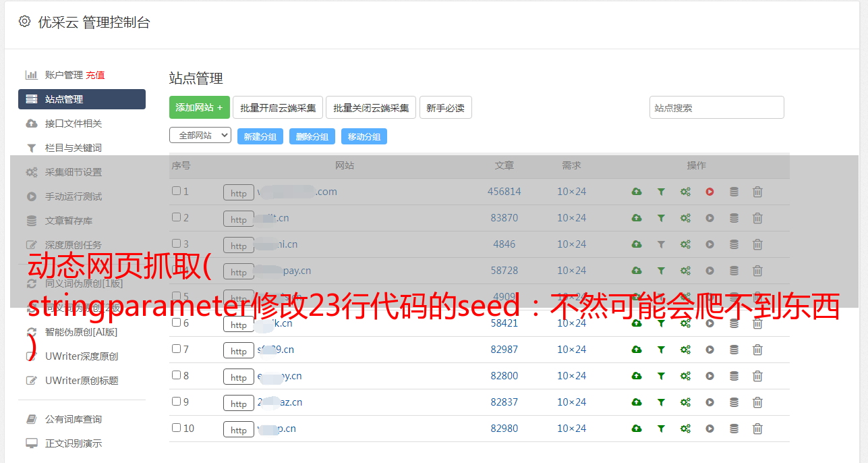This screenshot has width=868, height=463.
Task: Click cloud upload icon in row with 83870
Action: pos(637,218)
